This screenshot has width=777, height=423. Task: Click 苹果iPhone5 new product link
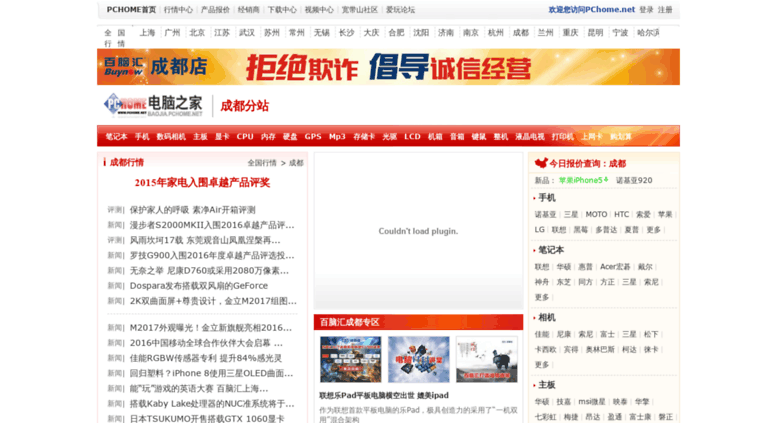[581, 180]
